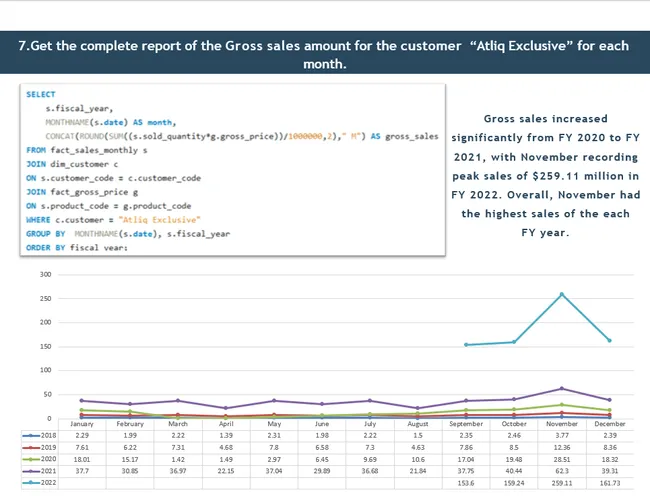Click the 7.61 cell for January 2019
Viewport: 650px width, 502px height.
click(x=82, y=447)
